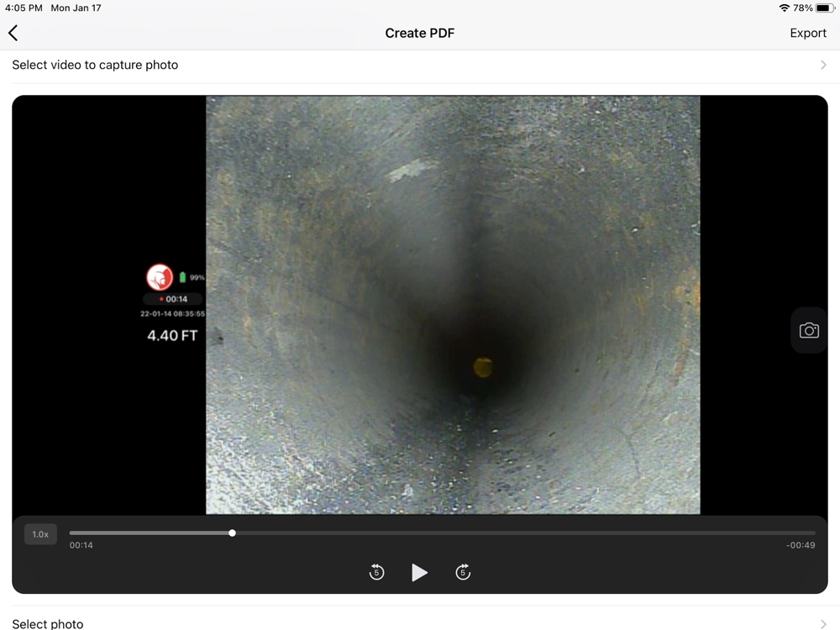Capture a photo with the camera icon
Image resolution: width=840 pixels, height=630 pixels.
808,330
